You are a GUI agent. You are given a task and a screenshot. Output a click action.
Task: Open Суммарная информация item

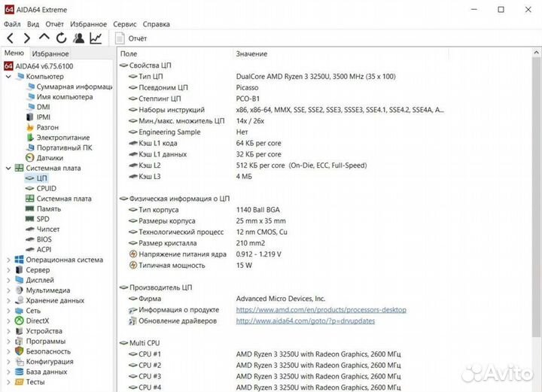point(70,87)
